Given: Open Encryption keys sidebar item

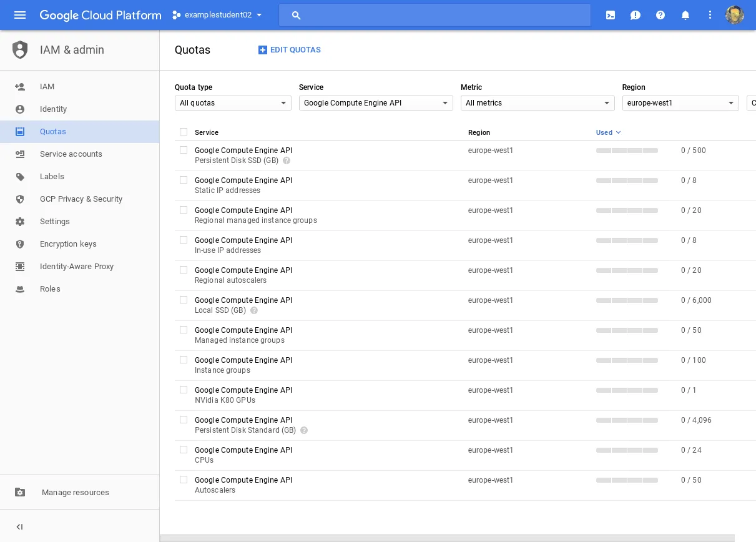Looking at the screenshot, I should (68, 244).
